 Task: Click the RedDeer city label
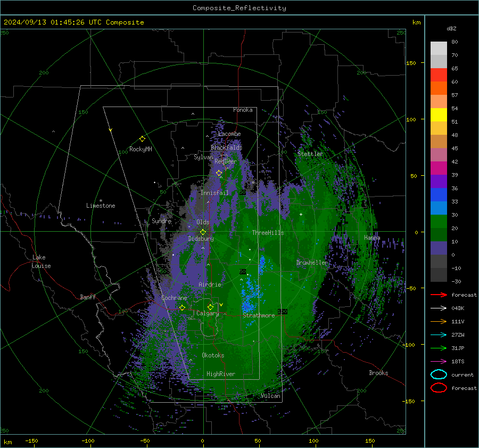[x=226, y=161]
